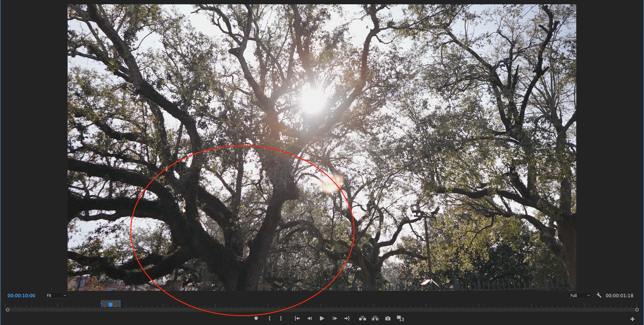Jump playhead with Go to Out

coord(347,318)
